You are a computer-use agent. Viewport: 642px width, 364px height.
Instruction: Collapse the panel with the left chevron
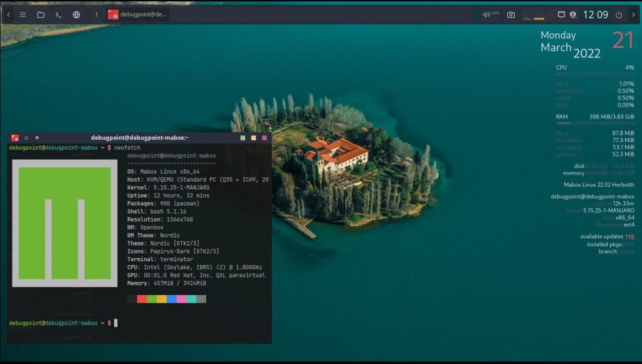(8, 14)
